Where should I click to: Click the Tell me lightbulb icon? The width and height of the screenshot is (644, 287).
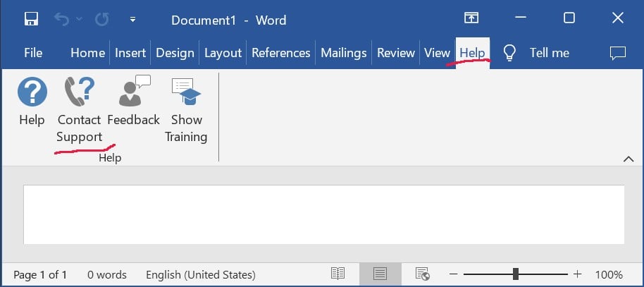509,53
